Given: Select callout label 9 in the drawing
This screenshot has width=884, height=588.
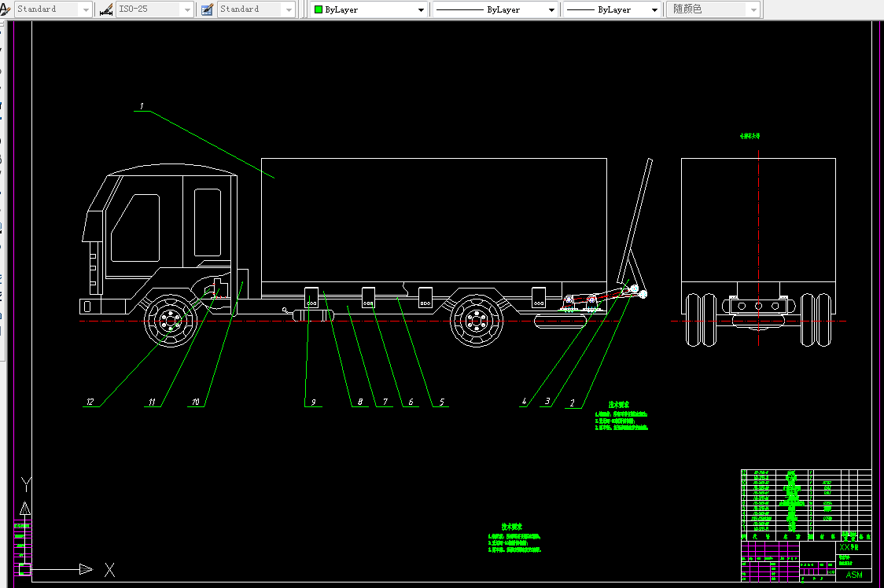Looking at the screenshot, I should [314, 402].
